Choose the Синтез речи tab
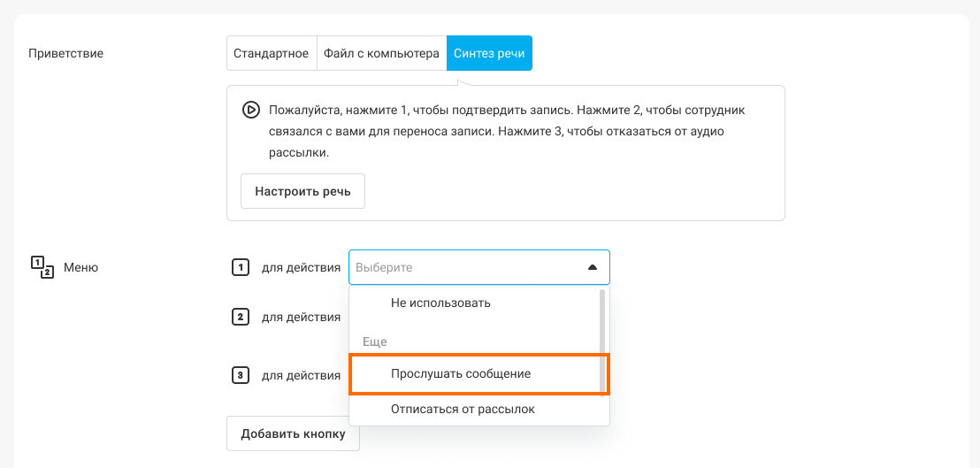The width and height of the screenshot is (980, 468). point(489,53)
